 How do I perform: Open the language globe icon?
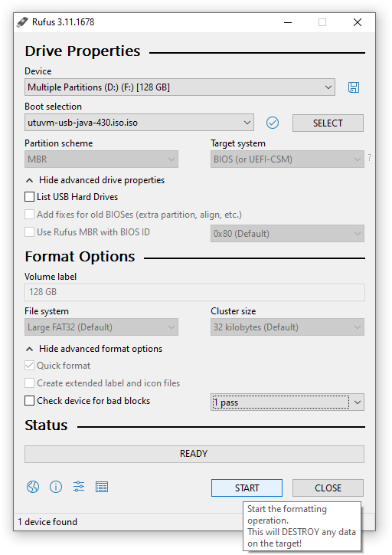click(x=33, y=487)
